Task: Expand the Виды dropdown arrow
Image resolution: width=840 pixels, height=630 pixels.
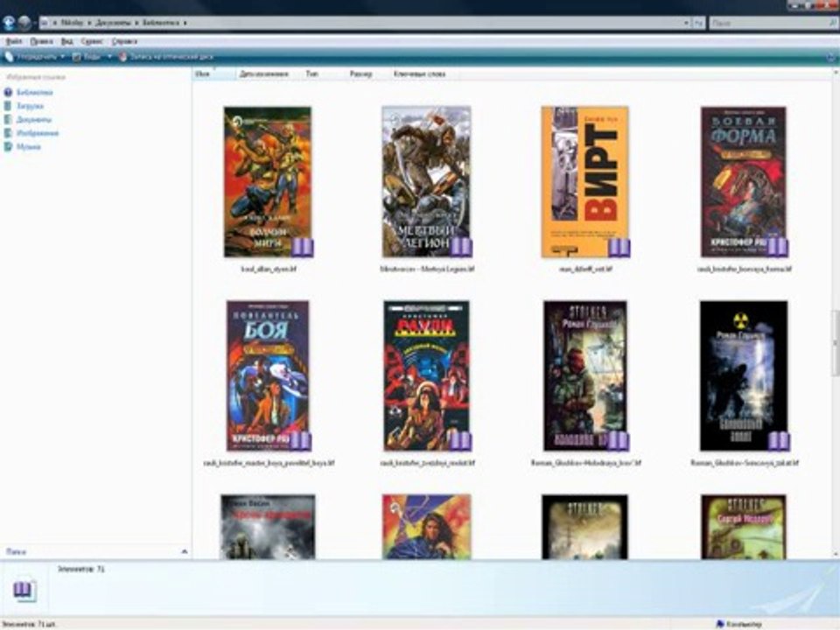Action: [109, 57]
